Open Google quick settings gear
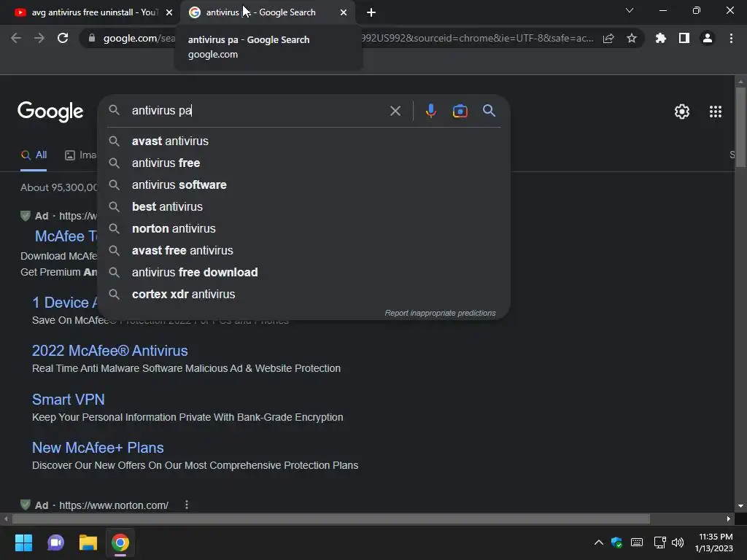Image resolution: width=747 pixels, height=560 pixels. (682, 112)
